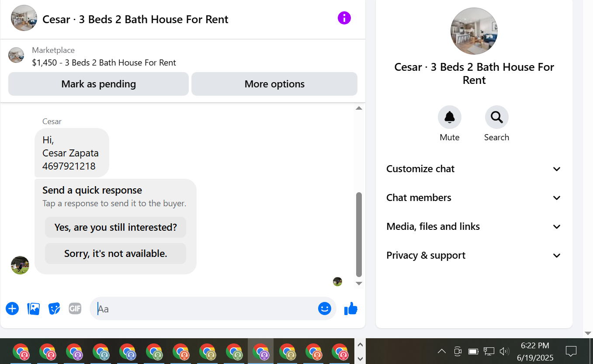Click the sender name "Cesar" above message
This screenshot has height=364, width=593.
[52, 121]
